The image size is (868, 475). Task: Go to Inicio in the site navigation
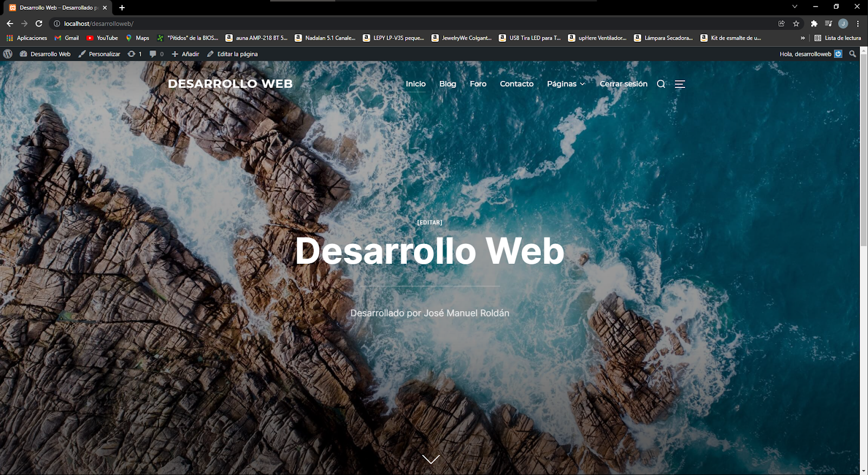coord(416,84)
